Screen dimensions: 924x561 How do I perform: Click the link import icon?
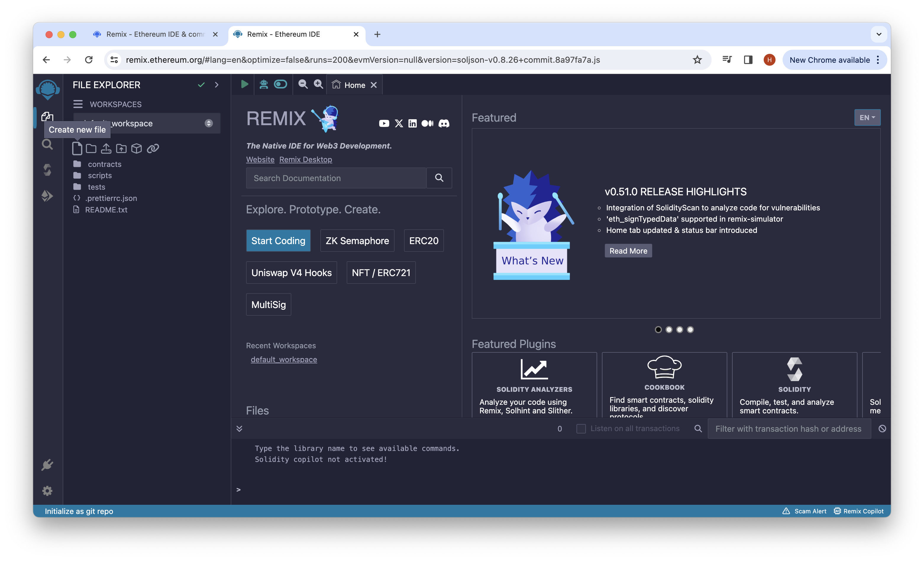point(153,148)
